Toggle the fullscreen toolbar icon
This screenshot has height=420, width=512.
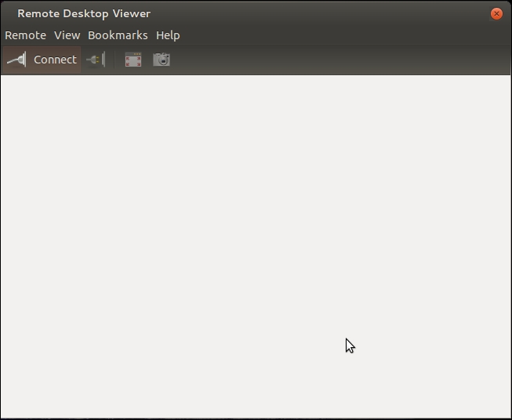(133, 60)
